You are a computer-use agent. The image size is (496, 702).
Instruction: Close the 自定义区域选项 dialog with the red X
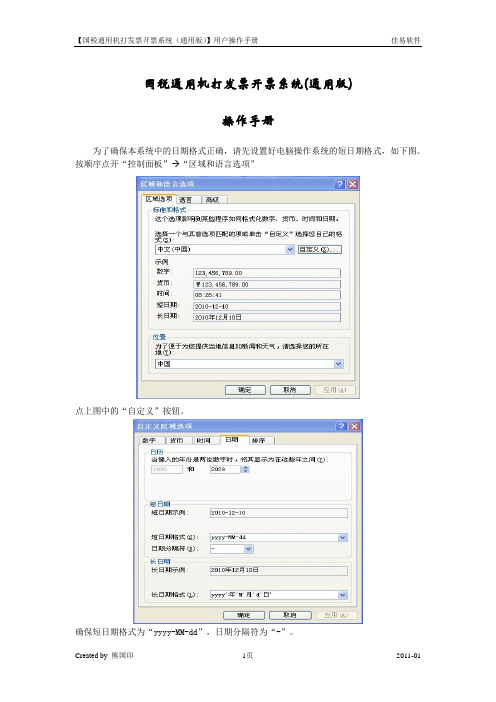point(355,426)
